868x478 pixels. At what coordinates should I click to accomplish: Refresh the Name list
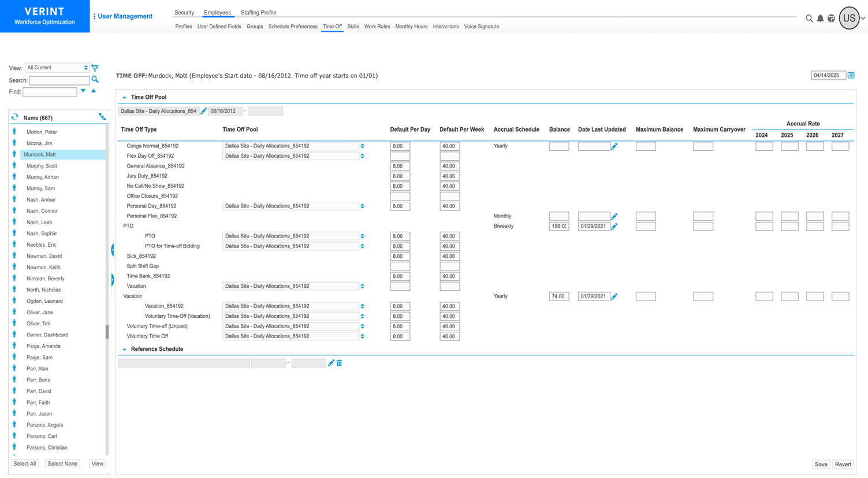15,117
